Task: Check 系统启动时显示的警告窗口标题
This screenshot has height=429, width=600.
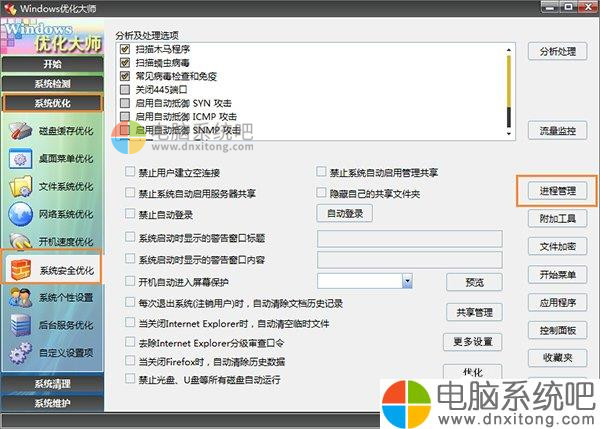Action: (x=130, y=237)
